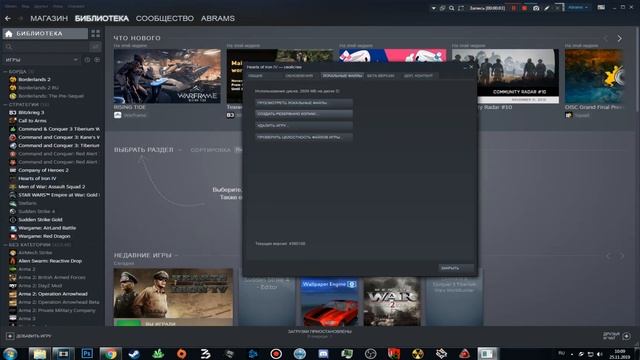This screenshot has width=640, height=360.
Task: Go to the Store tab
Action: tap(49, 18)
